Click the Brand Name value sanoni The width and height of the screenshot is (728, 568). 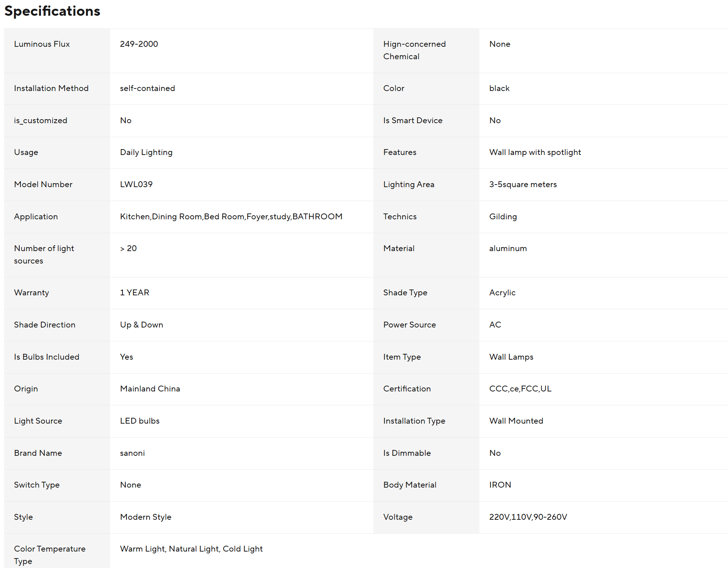132,453
